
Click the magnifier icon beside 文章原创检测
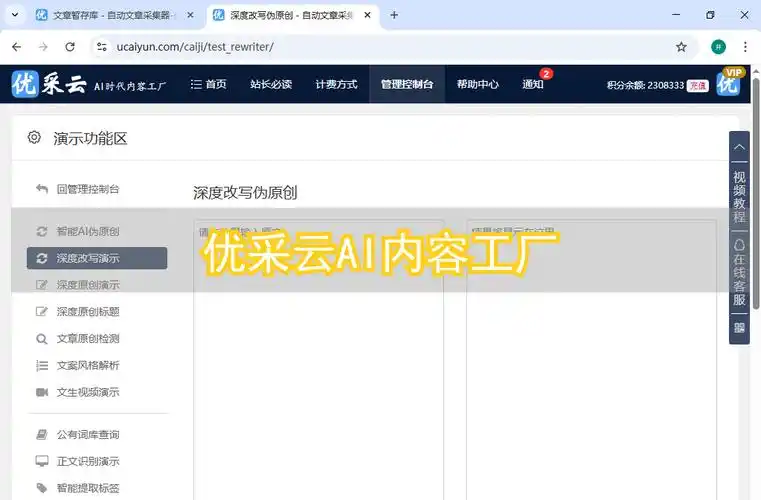42,339
